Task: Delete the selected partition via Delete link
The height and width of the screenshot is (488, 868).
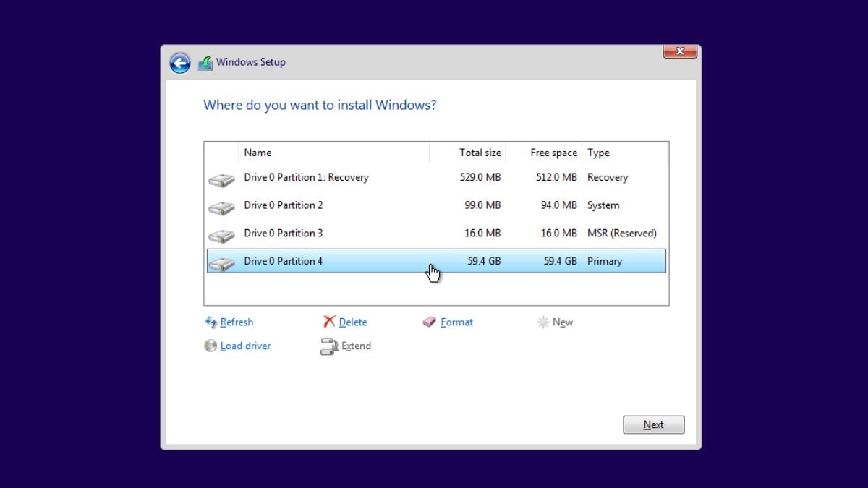Action: tap(353, 322)
